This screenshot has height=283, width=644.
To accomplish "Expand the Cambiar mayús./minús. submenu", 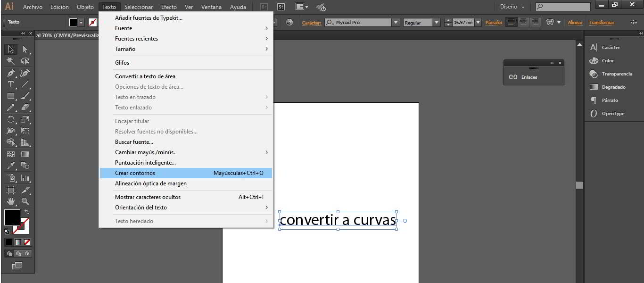I will point(186,152).
